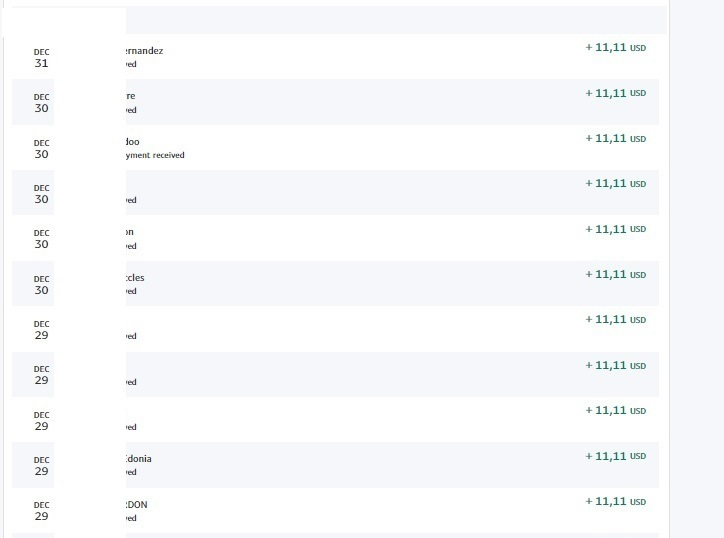This screenshot has width=724, height=538.
Task: Click the DEC 31 date label
Action: [x=41, y=58]
